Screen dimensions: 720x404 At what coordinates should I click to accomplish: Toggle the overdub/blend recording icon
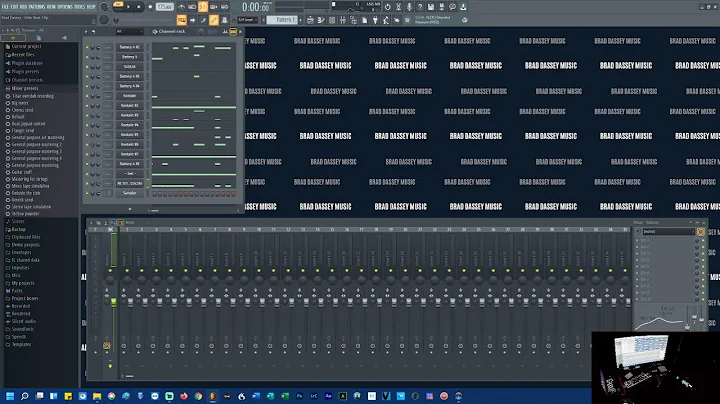point(214,7)
